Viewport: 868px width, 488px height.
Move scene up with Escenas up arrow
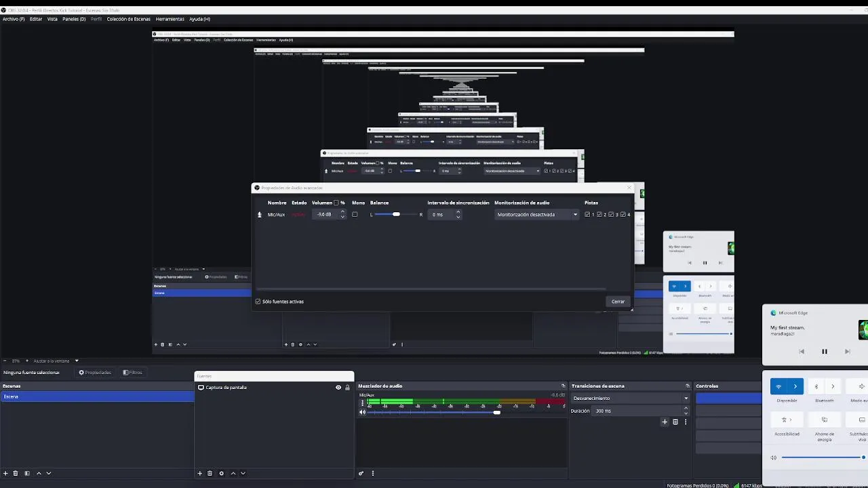click(39, 473)
